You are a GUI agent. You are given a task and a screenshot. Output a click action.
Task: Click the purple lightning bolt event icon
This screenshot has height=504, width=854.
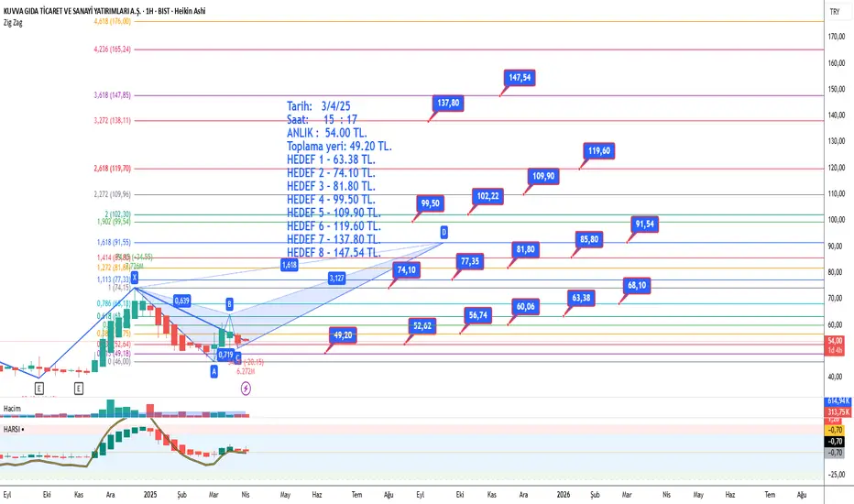pyautogui.click(x=246, y=389)
